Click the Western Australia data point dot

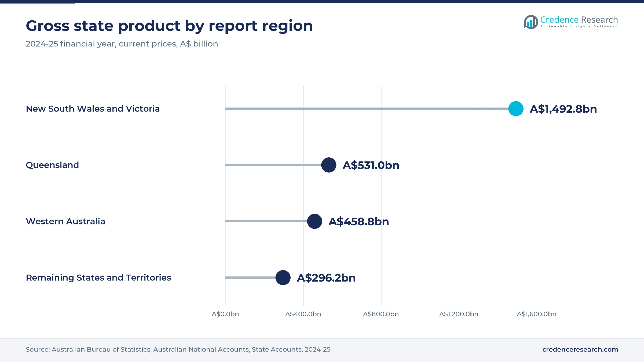[315, 221]
